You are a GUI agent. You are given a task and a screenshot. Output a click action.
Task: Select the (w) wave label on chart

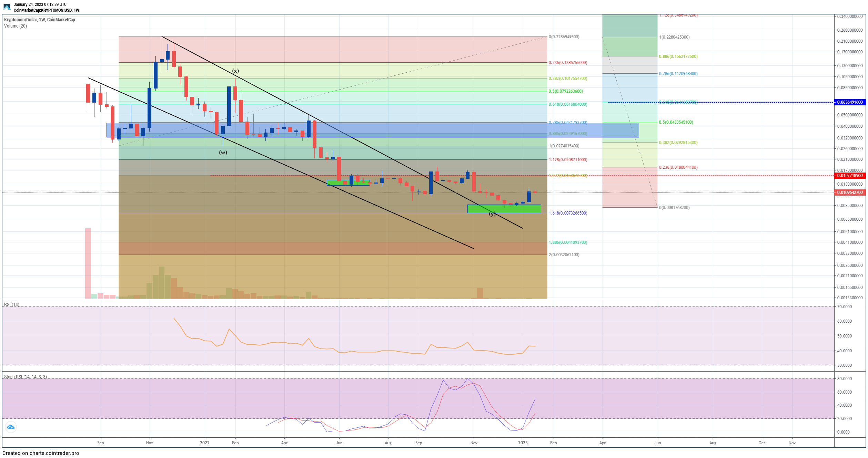click(x=223, y=153)
